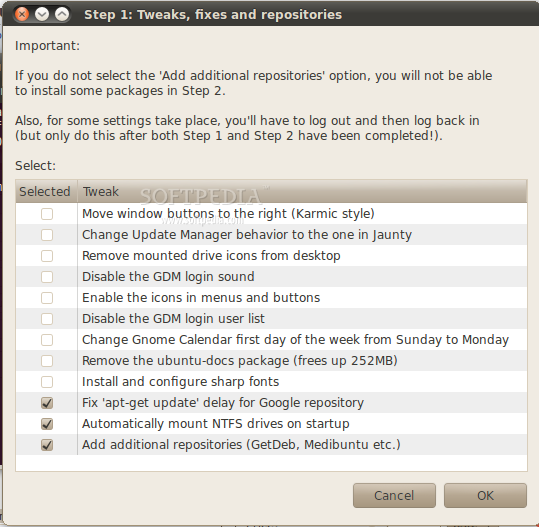
Task: Click the Cancel button
Action: tap(394, 495)
